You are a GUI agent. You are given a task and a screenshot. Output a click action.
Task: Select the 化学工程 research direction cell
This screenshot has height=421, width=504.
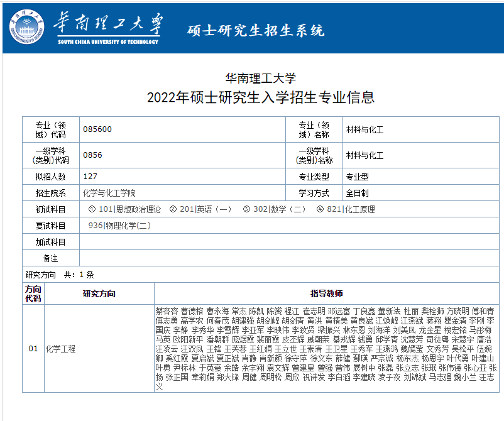click(60, 349)
